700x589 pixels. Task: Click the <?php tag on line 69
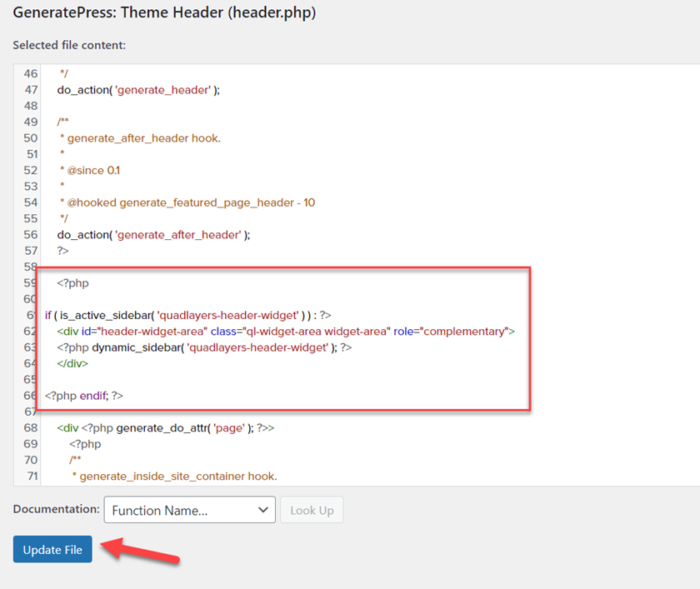85,444
